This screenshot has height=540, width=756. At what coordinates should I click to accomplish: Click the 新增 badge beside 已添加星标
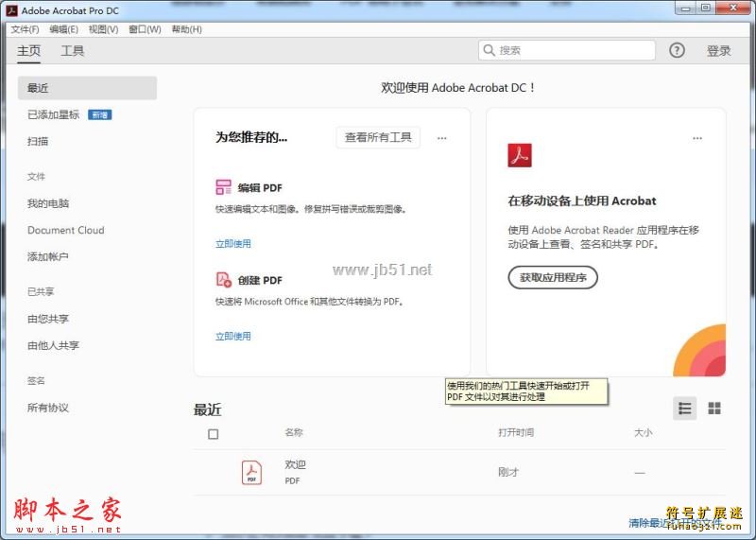tap(100, 114)
